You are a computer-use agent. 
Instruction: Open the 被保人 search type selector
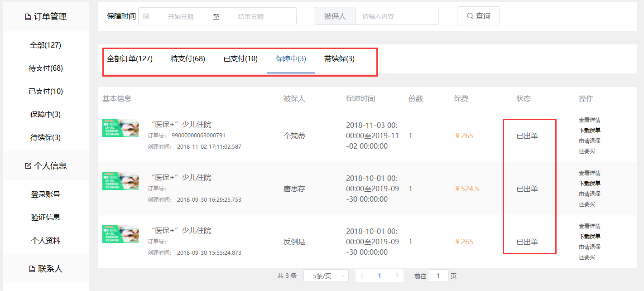[335, 16]
